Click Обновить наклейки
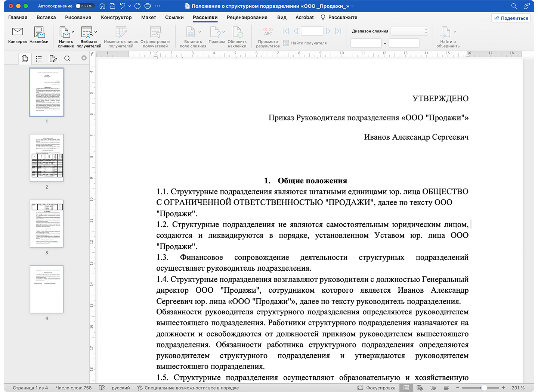 (237, 37)
